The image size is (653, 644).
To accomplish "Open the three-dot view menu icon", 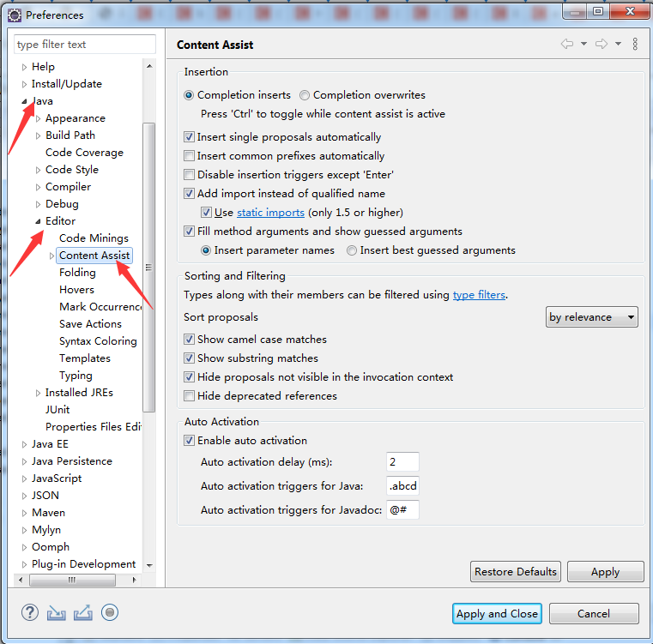I will pyautogui.click(x=635, y=44).
